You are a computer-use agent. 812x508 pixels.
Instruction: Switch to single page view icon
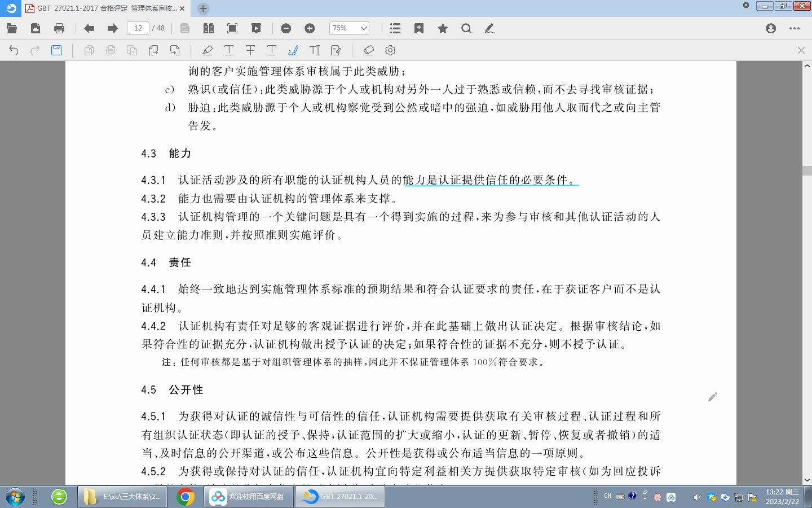pyautogui.click(x=185, y=28)
